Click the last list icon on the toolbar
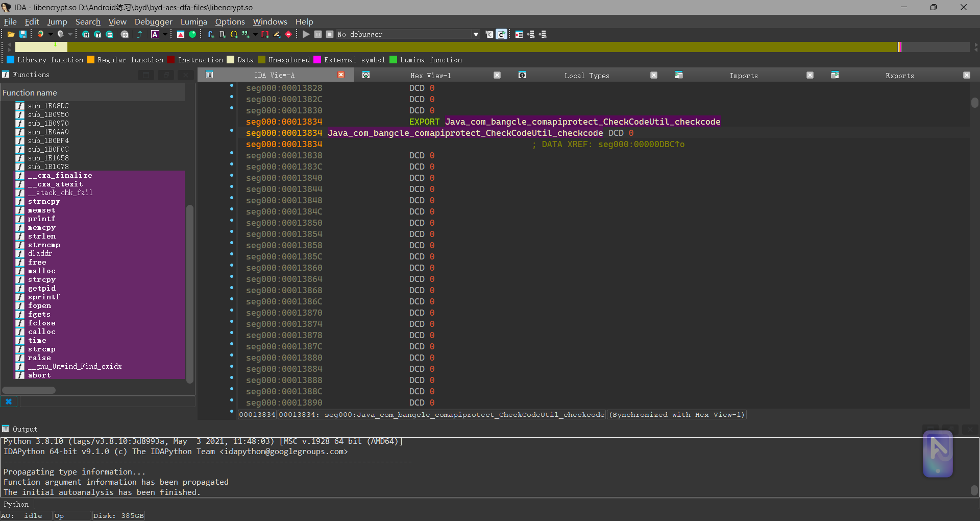Image resolution: width=980 pixels, height=521 pixels. click(543, 34)
